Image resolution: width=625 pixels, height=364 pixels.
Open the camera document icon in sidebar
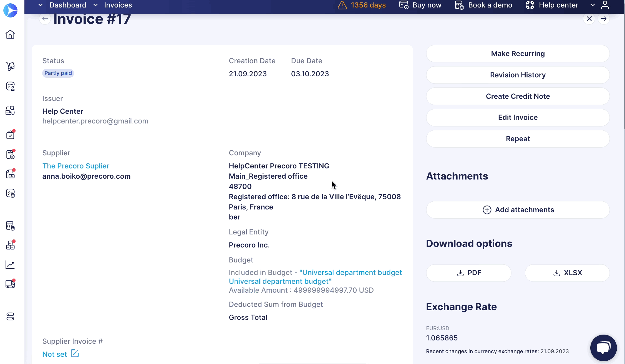10,174
